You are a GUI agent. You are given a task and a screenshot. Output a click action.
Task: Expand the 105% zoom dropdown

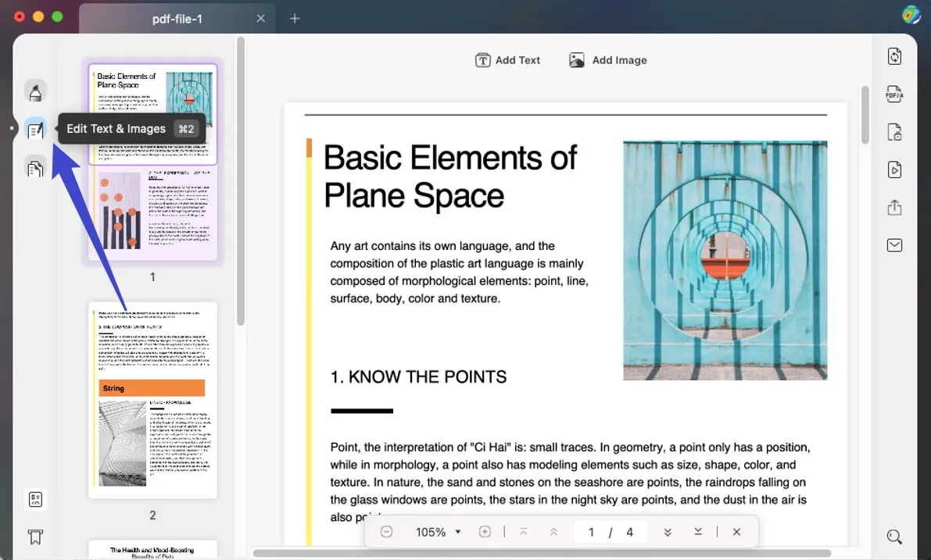tap(458, 532)
